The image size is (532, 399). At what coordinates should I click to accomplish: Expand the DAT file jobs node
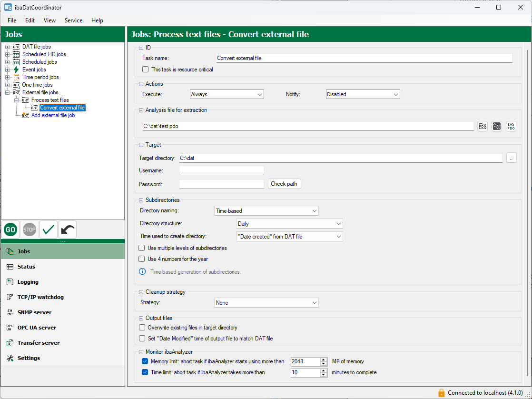point(8,47)
